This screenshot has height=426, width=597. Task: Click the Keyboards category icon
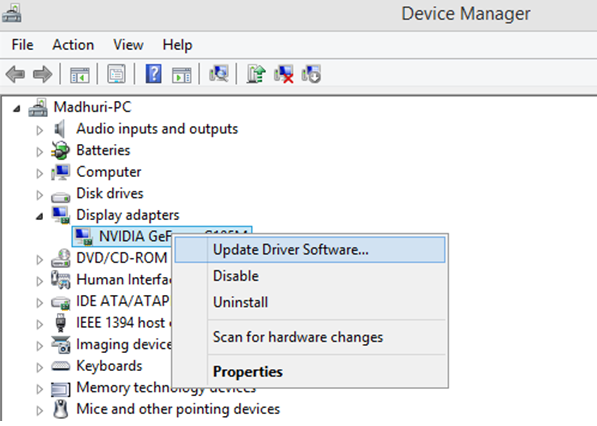pos(61,366)
